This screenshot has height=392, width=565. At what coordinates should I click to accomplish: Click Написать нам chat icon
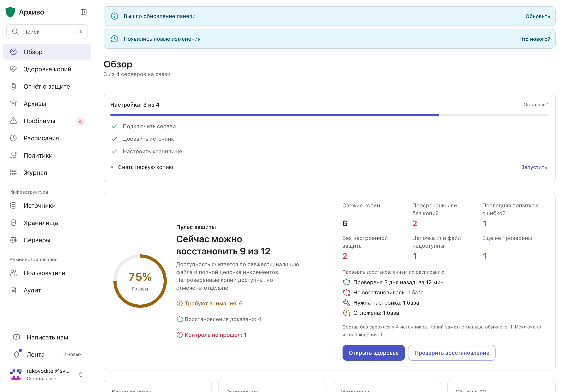click(x=16, y=337)
